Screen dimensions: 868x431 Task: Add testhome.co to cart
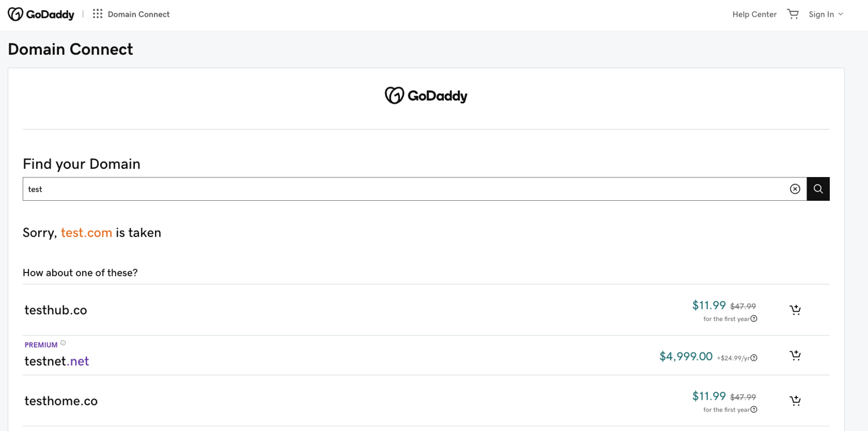[795, 400]
